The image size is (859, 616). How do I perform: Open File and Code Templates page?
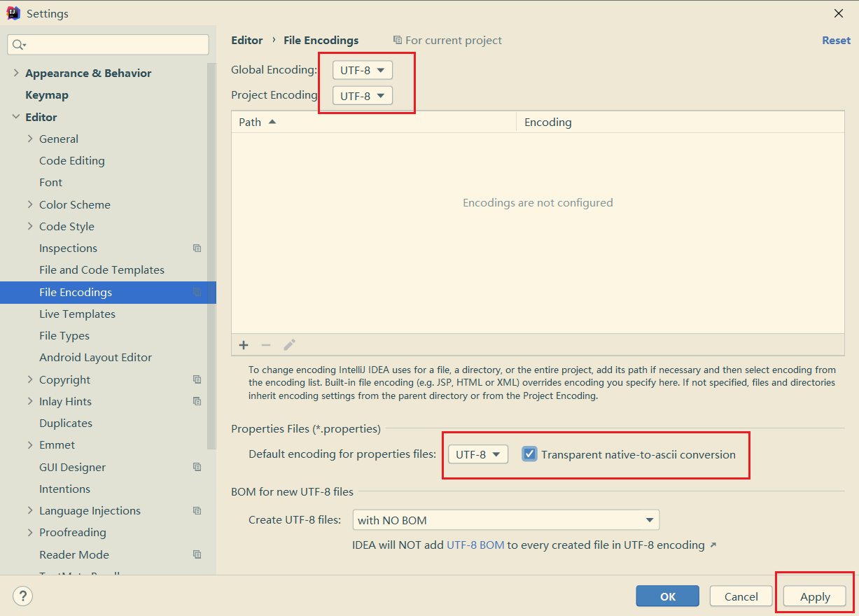pyautogui.click(x=102, y=270)
